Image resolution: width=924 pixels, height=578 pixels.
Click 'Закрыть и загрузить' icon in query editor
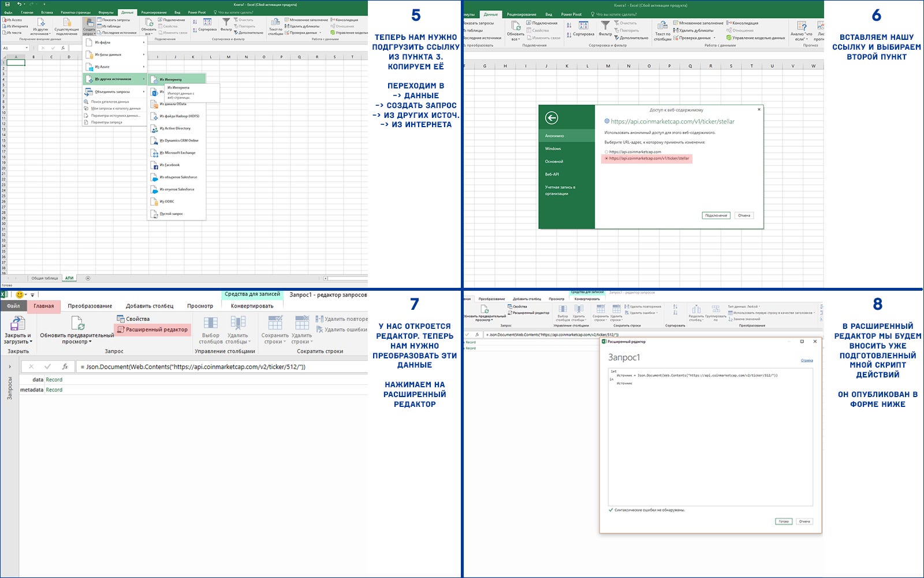[x=18, y=331]
